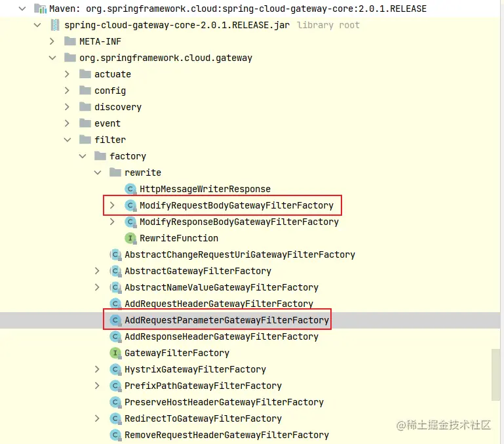Image resolution: width=504 pixels, height=444 pixels.
Task: Click RemoveRequestHeaderGatewayFilterFactory class icon
Action: coord(115,435)
